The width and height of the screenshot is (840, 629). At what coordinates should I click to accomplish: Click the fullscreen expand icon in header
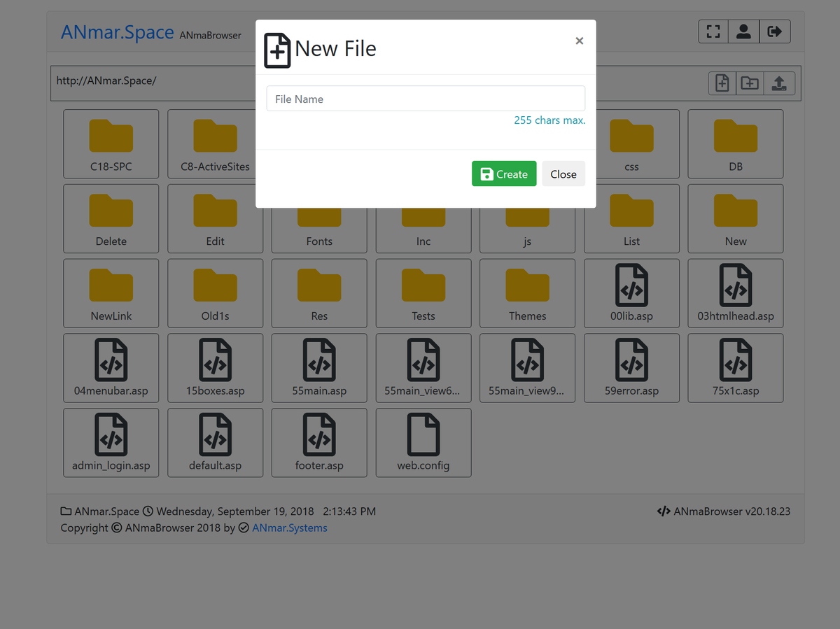[x=713, y=31]
